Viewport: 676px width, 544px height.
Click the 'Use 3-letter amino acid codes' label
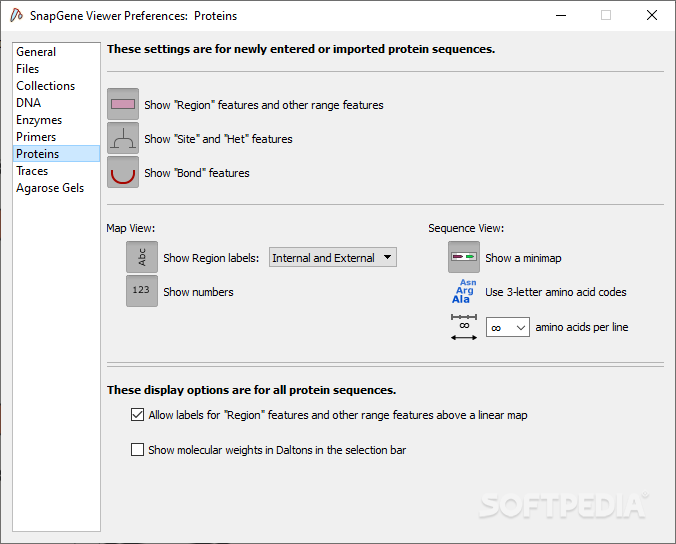556,292
